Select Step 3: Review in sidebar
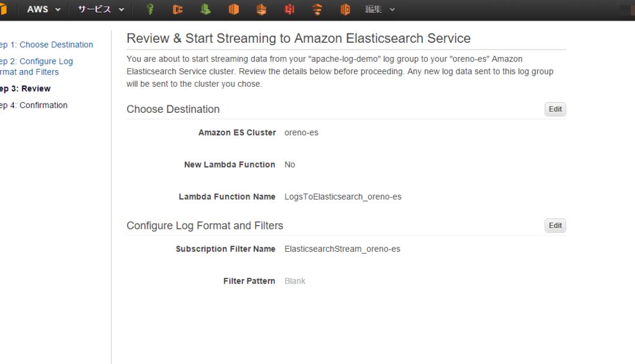The image size is (635, 364). [x=25, y=89]
